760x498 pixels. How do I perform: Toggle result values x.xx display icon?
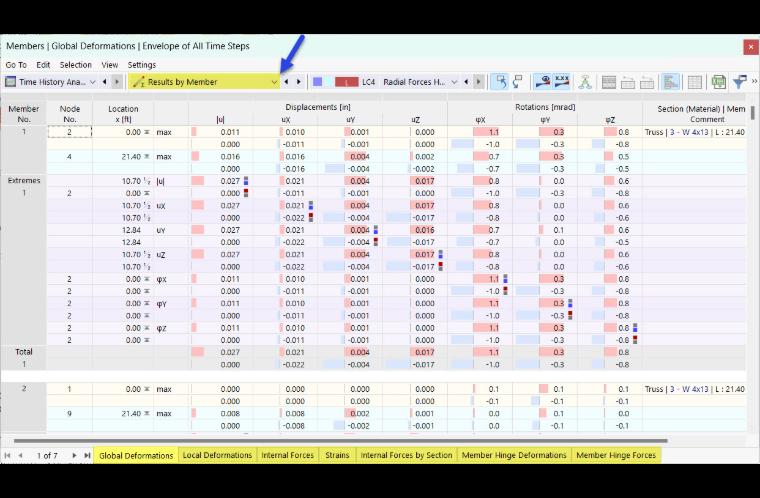click(x=561, y=82)
